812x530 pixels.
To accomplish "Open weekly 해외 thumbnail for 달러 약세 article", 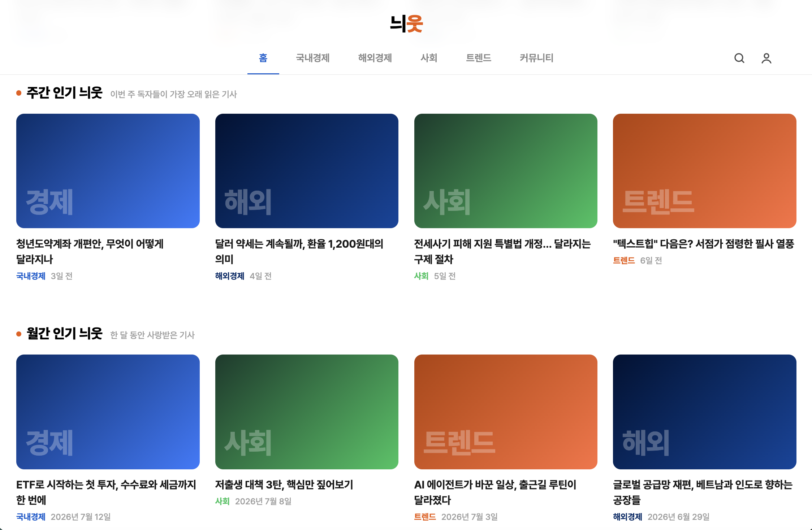I will [307, 171].
